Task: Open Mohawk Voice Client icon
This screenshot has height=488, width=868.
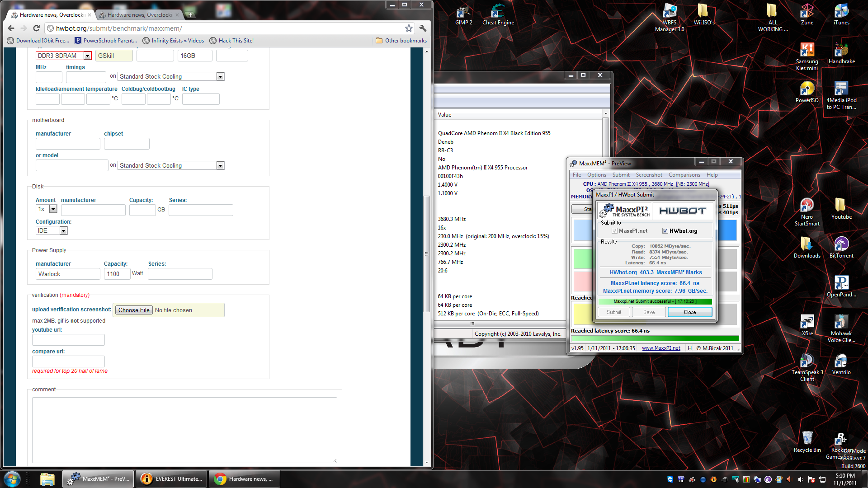Action: pos(841,328)
